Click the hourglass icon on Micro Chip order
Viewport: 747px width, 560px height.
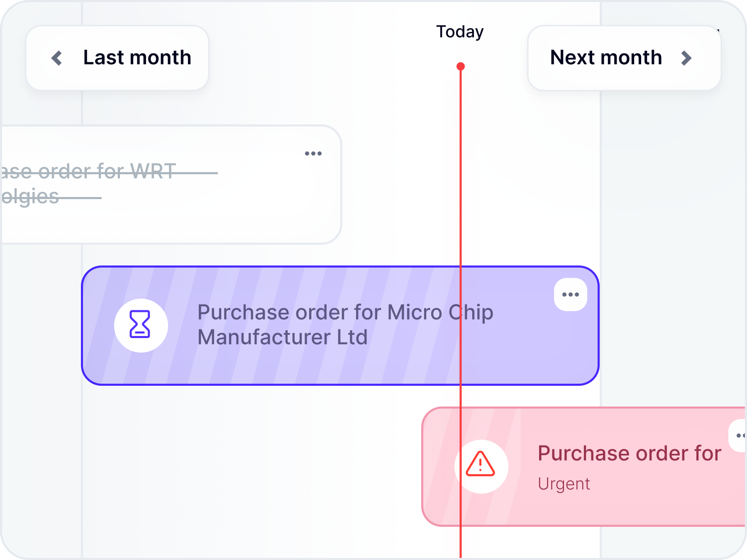click(x=141, y=326)
